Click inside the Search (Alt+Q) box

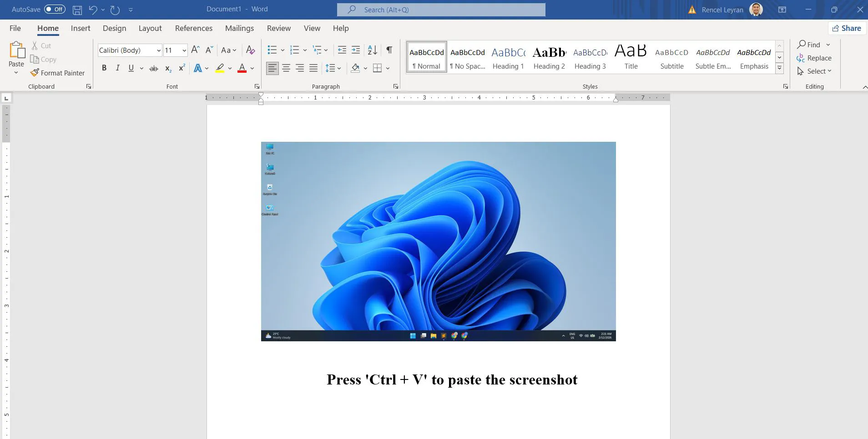[x=441, y=9]
